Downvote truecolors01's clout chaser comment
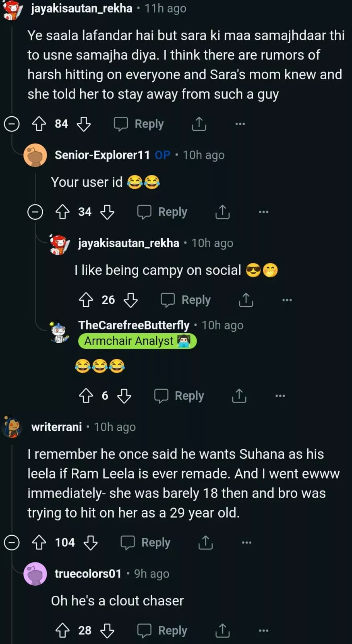 pyautogui.click(x=107, y=630)
